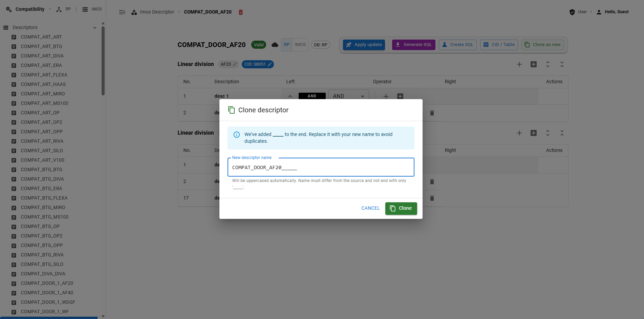This screenshot has width=644, height=319.
Task: Click the Compatibility gear icon
Action: pos(9,9)
